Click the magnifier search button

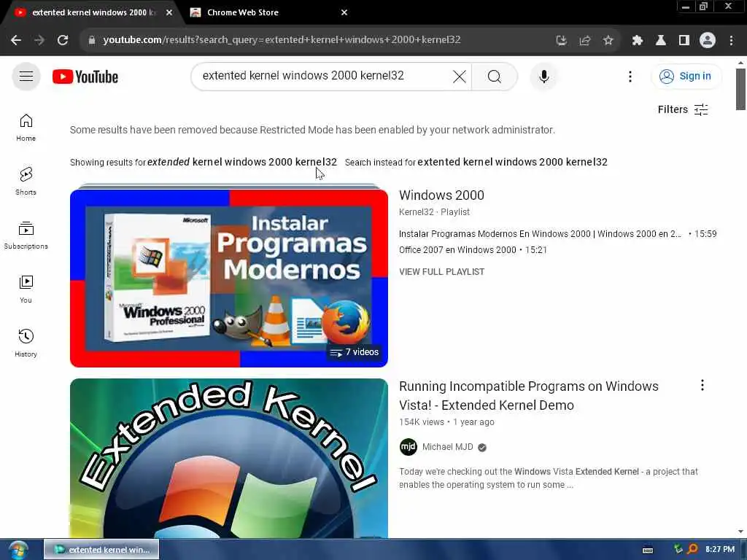(494, 76)
